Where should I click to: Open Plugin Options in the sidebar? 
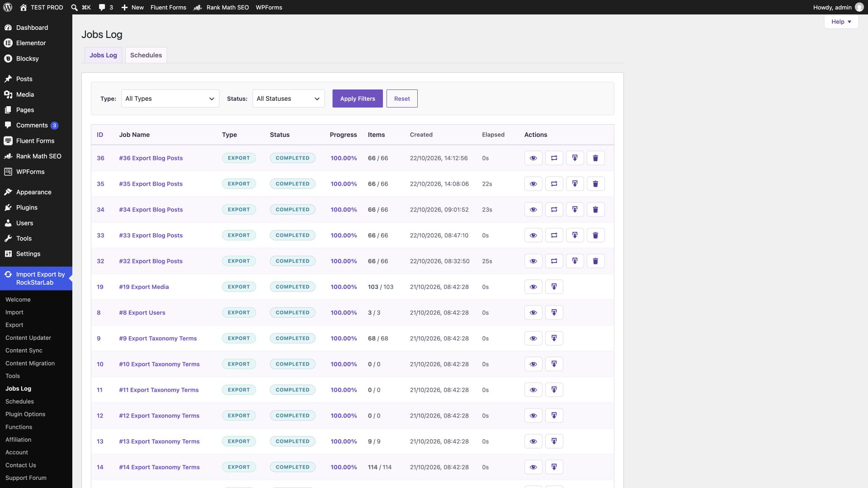[x=25, y=414]
